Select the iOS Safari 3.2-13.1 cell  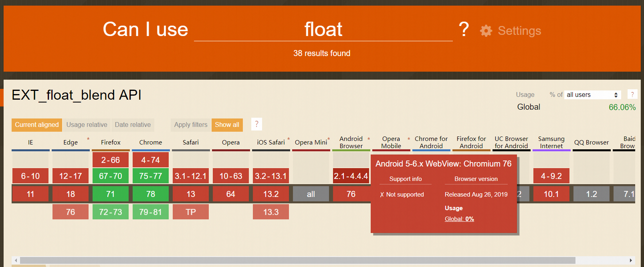click(271, 176)
